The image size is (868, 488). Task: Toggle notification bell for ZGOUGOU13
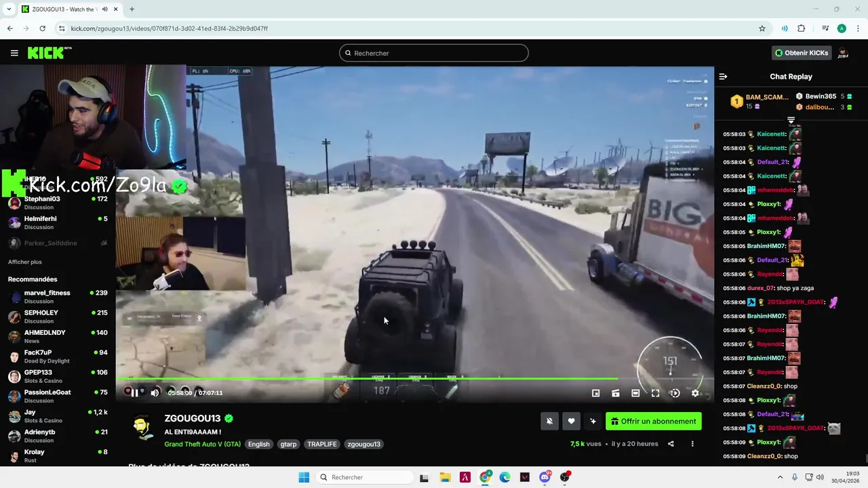click(549, 421)
